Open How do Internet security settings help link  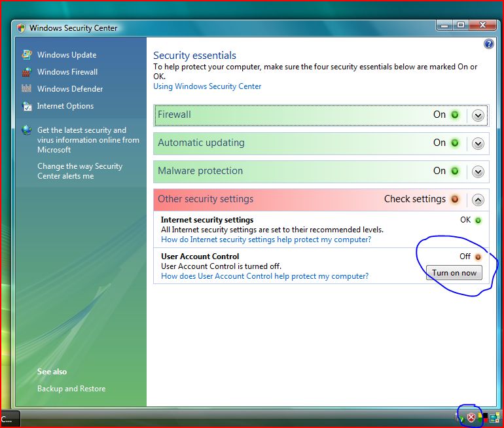(x=266, y=240)
